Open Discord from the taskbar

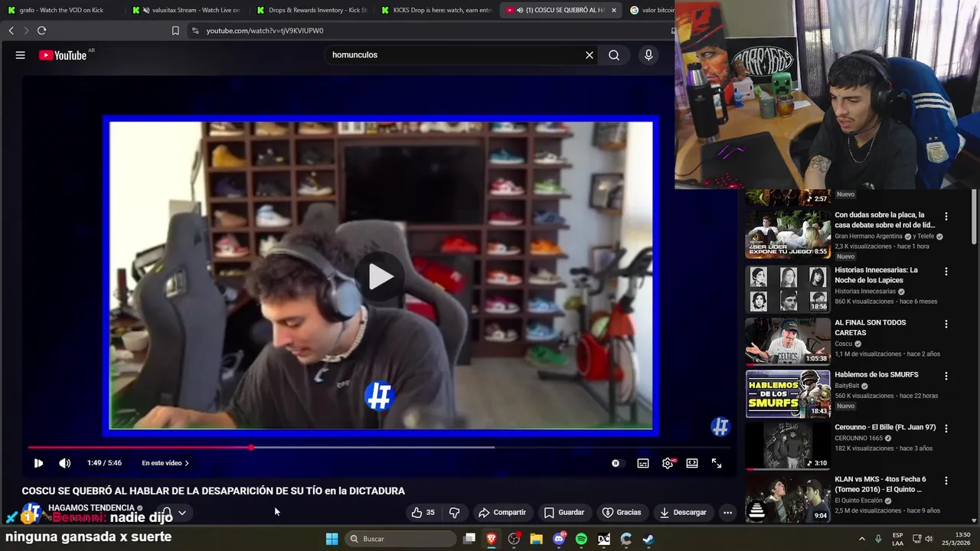(559, 539)
